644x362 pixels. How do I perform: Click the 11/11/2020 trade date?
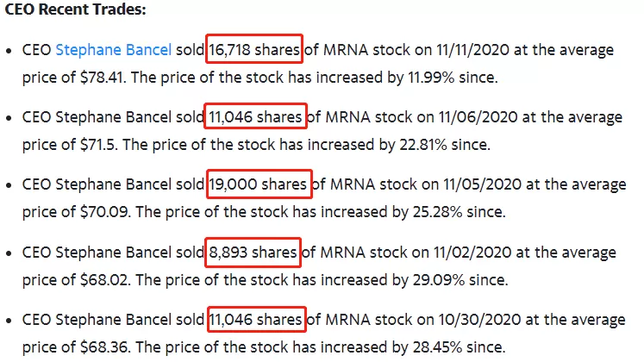pos(472,50)
